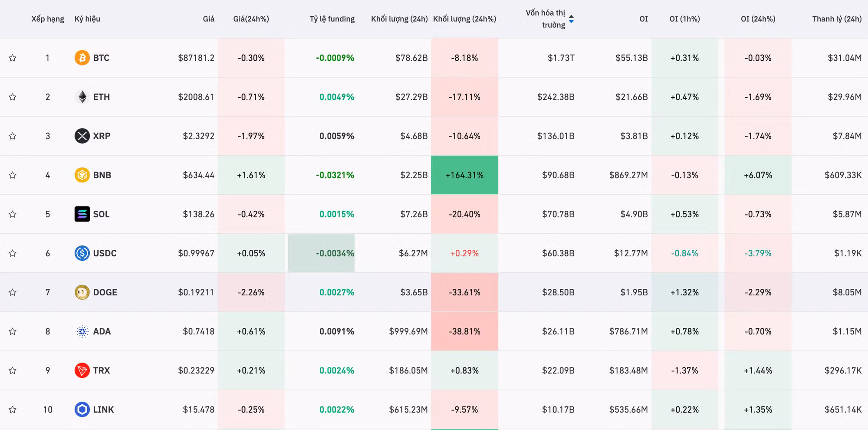Sort by Giá(24h%) column
Viewport: 868px width, 430px height.
pos(251,19)
